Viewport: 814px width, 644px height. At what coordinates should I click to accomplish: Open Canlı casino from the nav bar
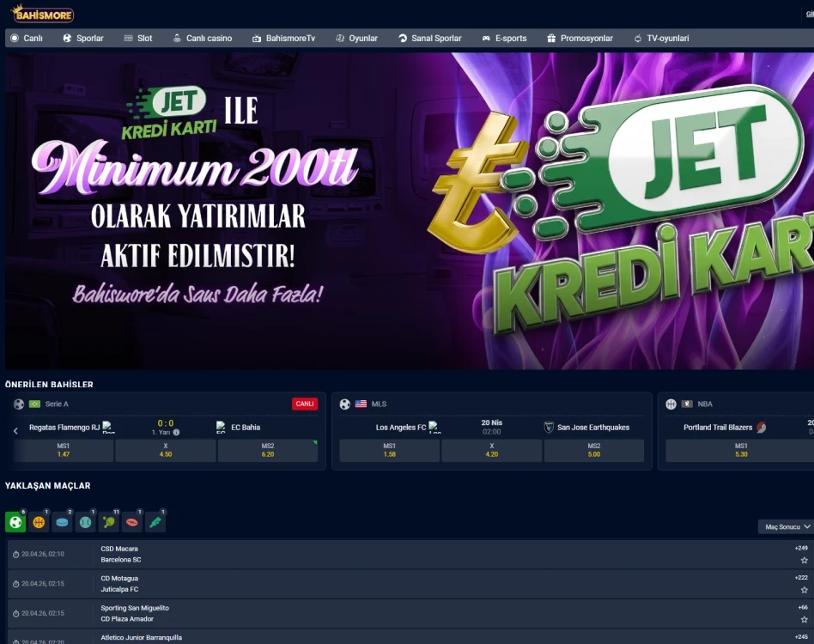[203, 38]
